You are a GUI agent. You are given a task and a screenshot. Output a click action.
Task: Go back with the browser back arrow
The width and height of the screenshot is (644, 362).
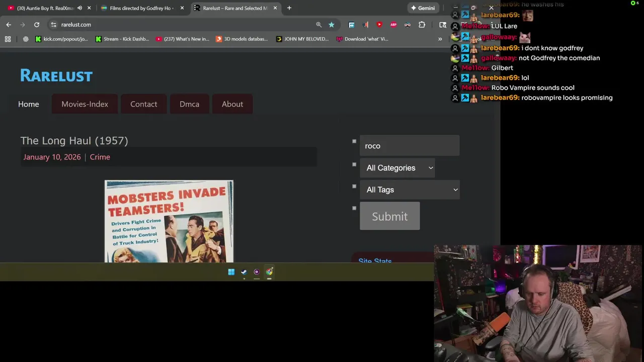(x=9, y=25)
